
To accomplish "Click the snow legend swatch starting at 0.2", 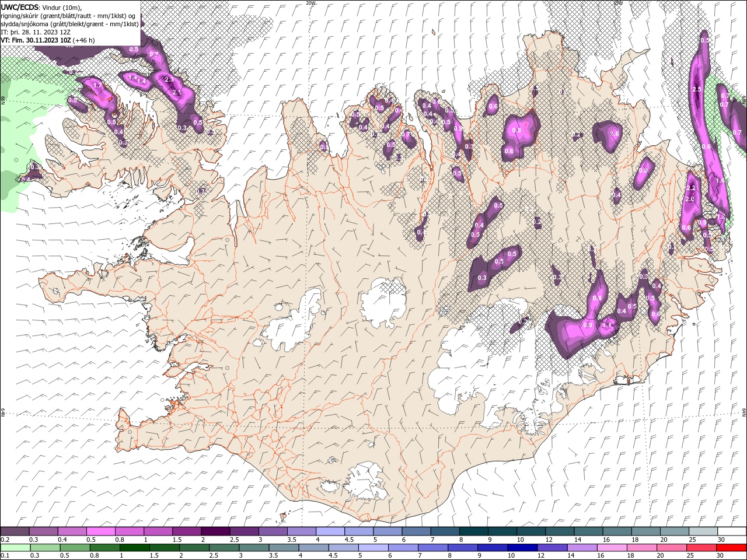I will point(15,531).
